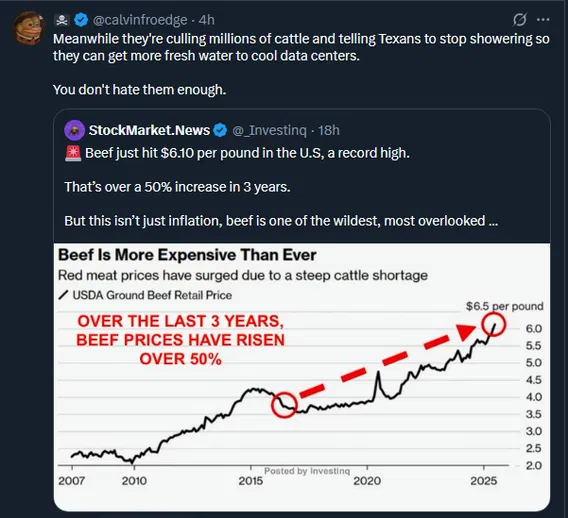This screenshot has height=518, width=568.
Task: Open the StockMarket.News account name
Action: click(x=149, y=130)
